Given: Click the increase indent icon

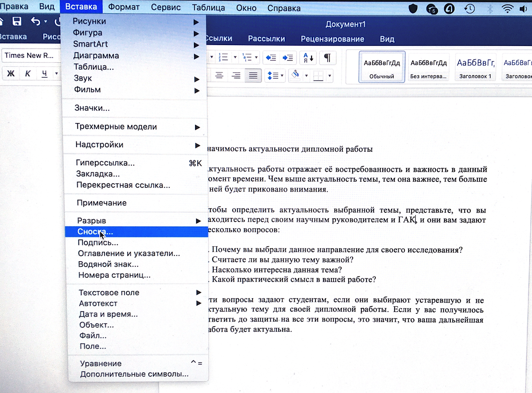Looking at the screenshot, I should 288,57.
